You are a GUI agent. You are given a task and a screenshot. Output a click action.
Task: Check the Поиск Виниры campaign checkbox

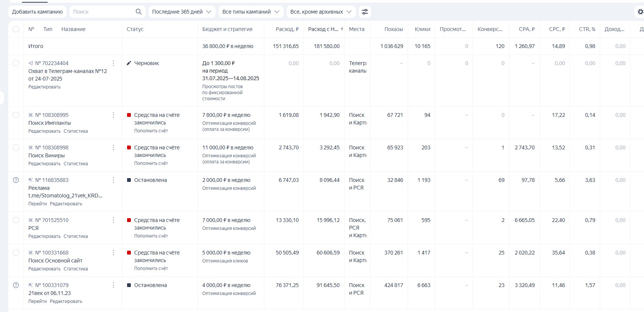(16, 147)
